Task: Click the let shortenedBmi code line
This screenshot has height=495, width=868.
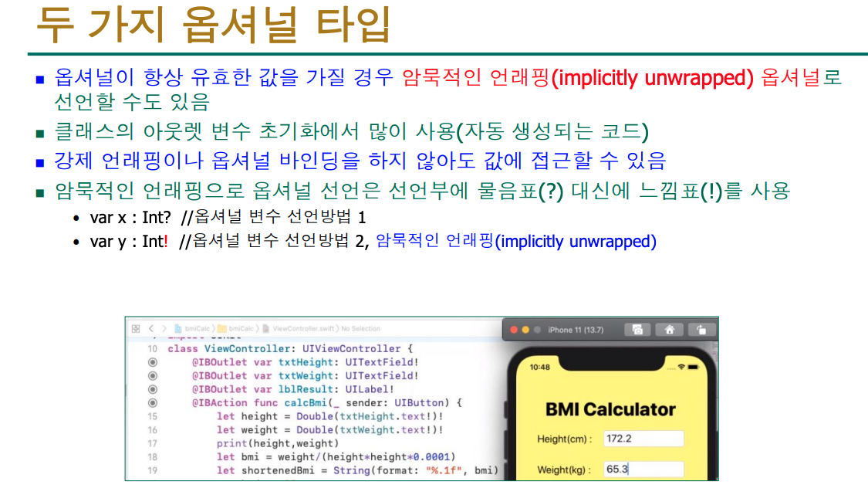Action: (357, 470)
